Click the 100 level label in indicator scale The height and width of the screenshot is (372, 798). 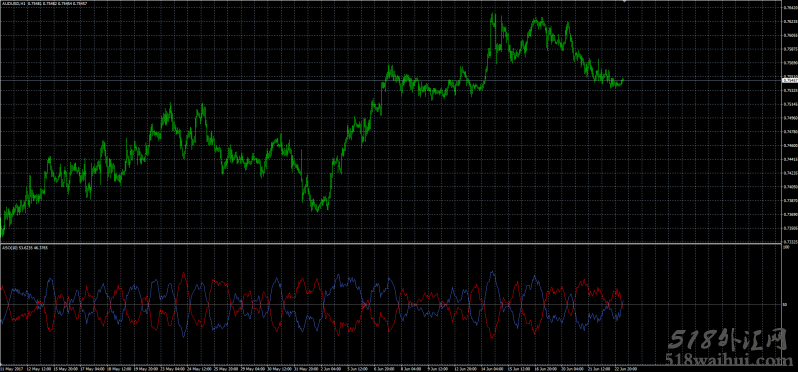click(786, 248)
